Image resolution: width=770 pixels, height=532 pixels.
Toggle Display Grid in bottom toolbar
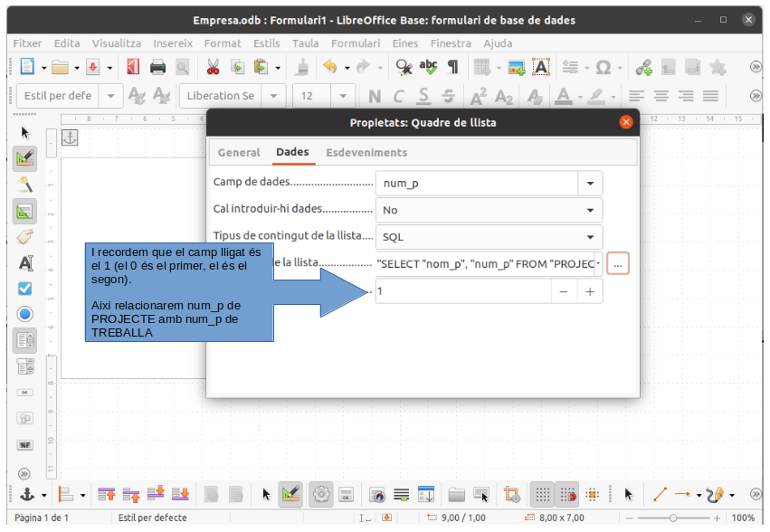click(542, 495)
